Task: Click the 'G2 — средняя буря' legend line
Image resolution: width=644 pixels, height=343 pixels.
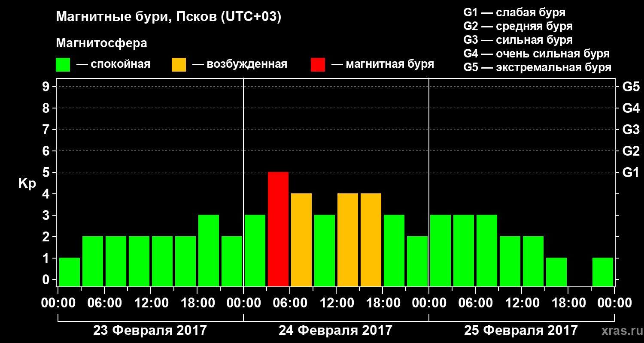Action: coord(518,26)
